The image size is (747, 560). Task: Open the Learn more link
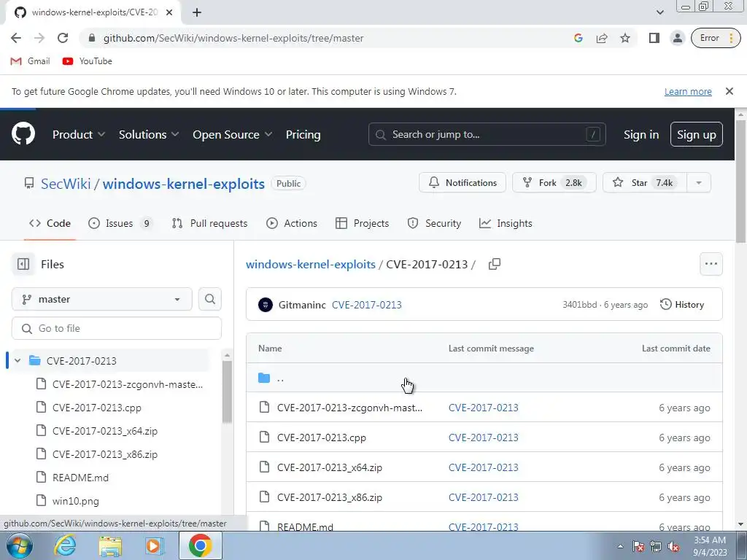tap(688, 91)
